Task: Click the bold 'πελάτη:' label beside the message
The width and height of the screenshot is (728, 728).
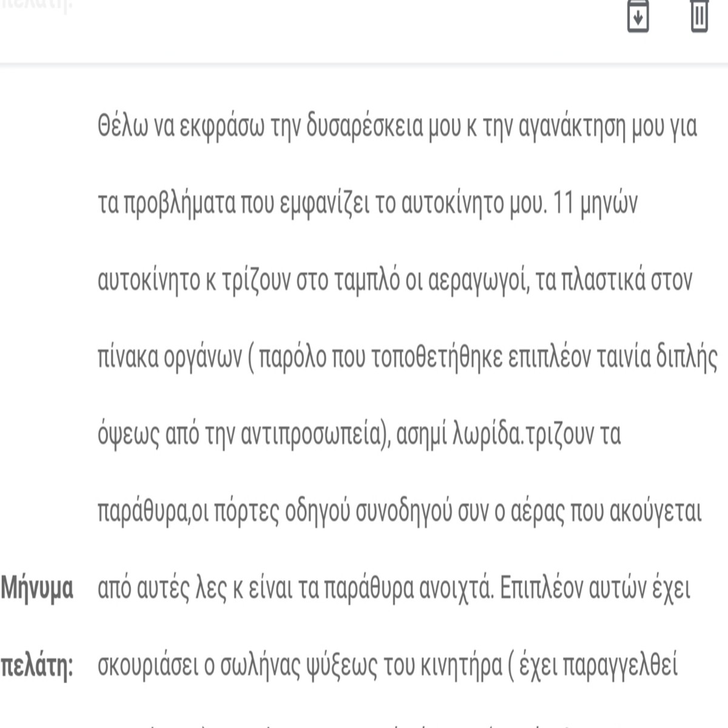Action: pyautogui.click(x=37, y=666)
